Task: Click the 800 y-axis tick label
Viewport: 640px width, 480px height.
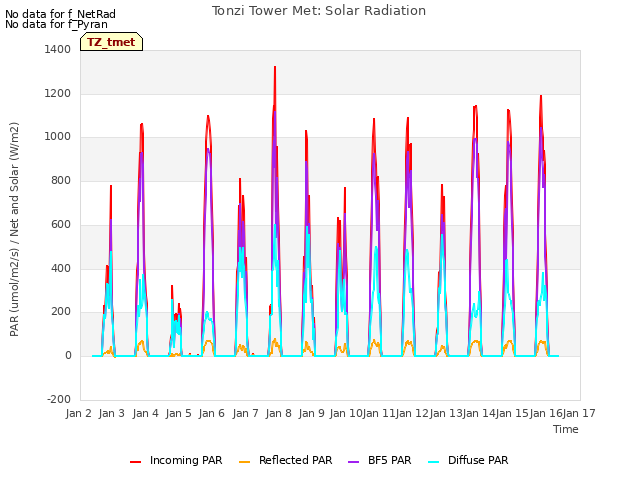Action: 61,180
